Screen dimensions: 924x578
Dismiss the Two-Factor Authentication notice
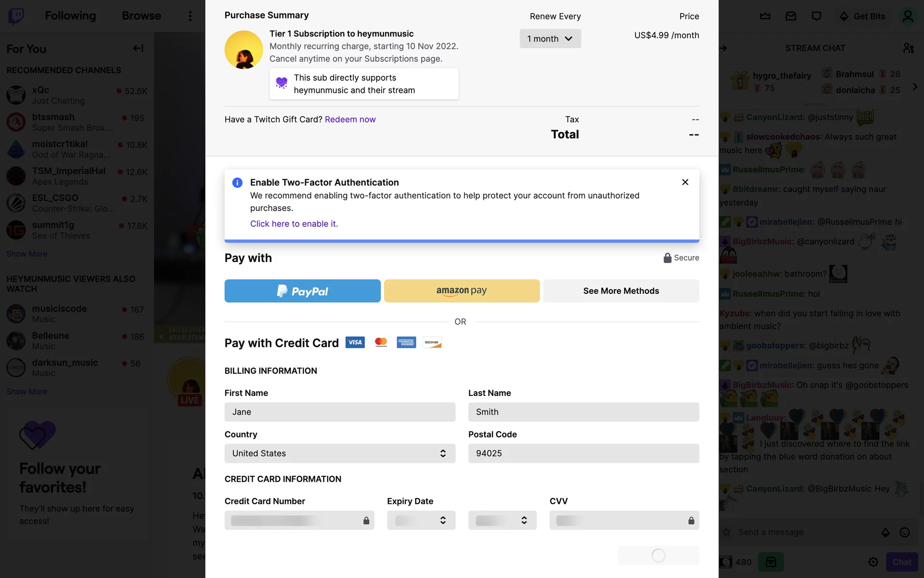coord(685,182)
